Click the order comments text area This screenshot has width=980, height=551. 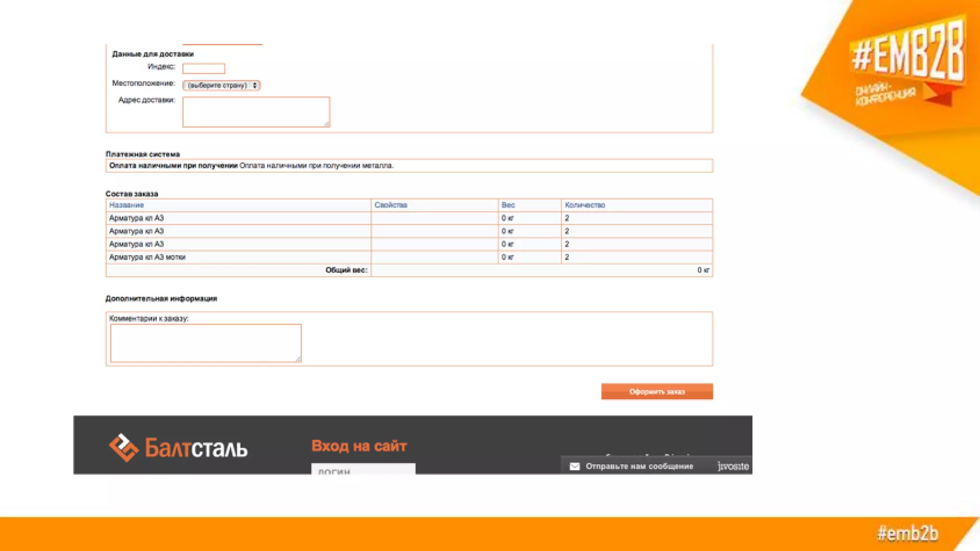[206, 343]
